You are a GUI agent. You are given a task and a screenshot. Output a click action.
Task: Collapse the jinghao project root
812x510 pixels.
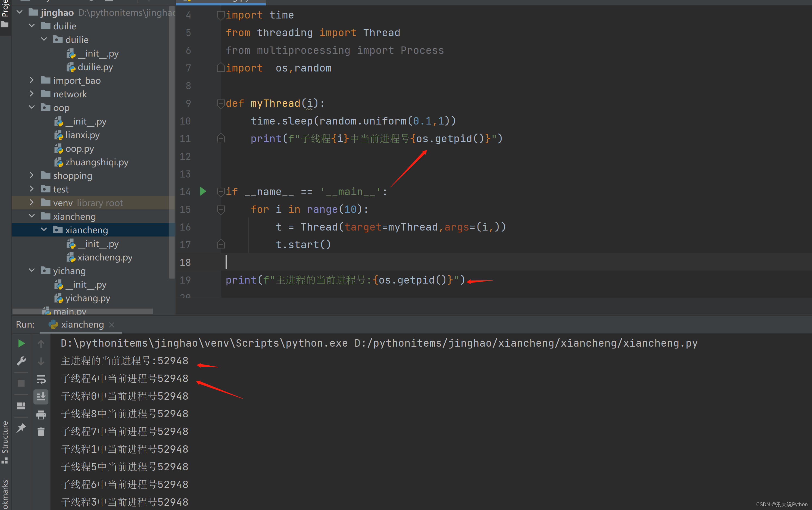pyautogui.click(x=20, y=13)
